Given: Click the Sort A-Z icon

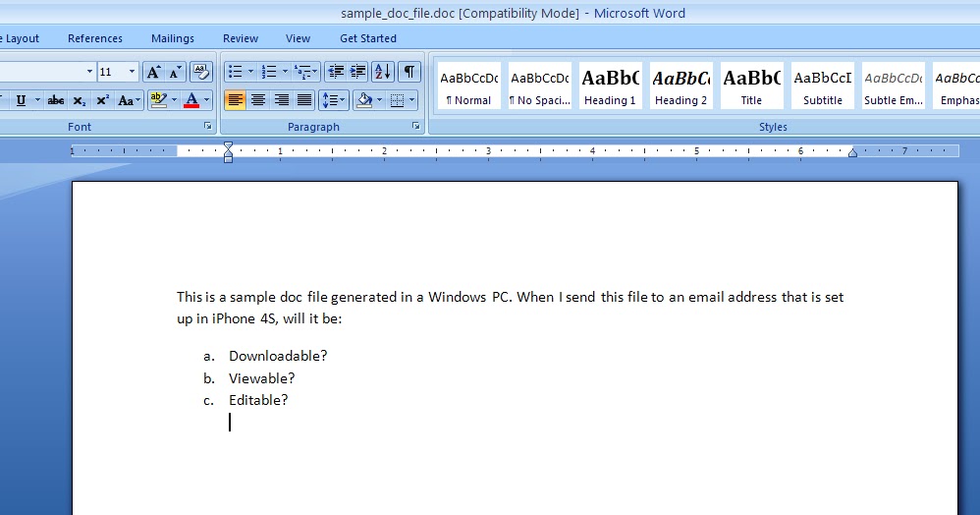Looking at the screenshot, I should 383,72.
